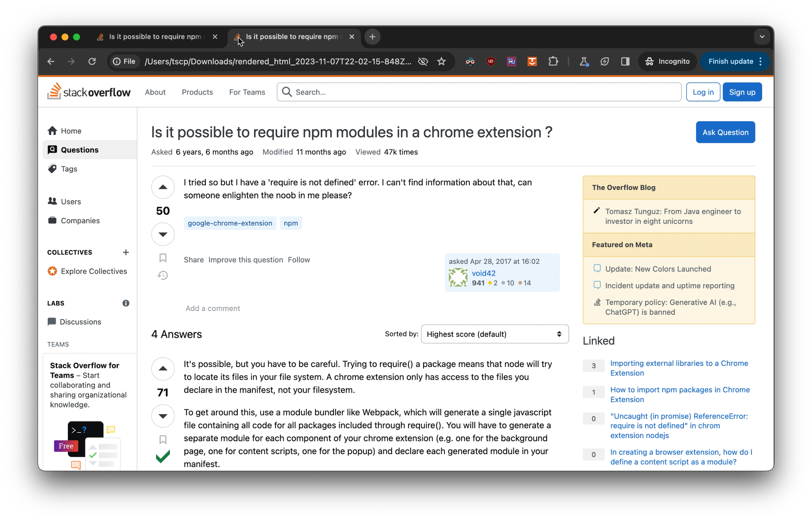Add a collective with the plus icon
The image size is (812, 521).
point(126,252)
